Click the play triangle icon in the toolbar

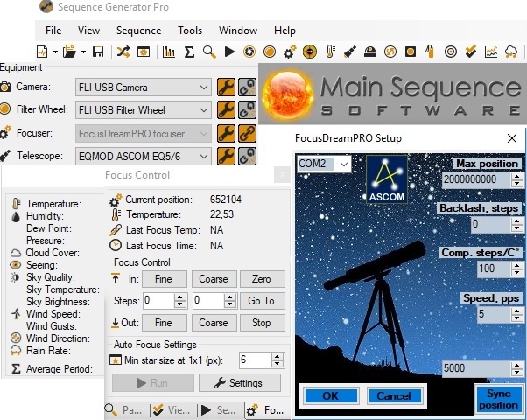tap(229, 52)
